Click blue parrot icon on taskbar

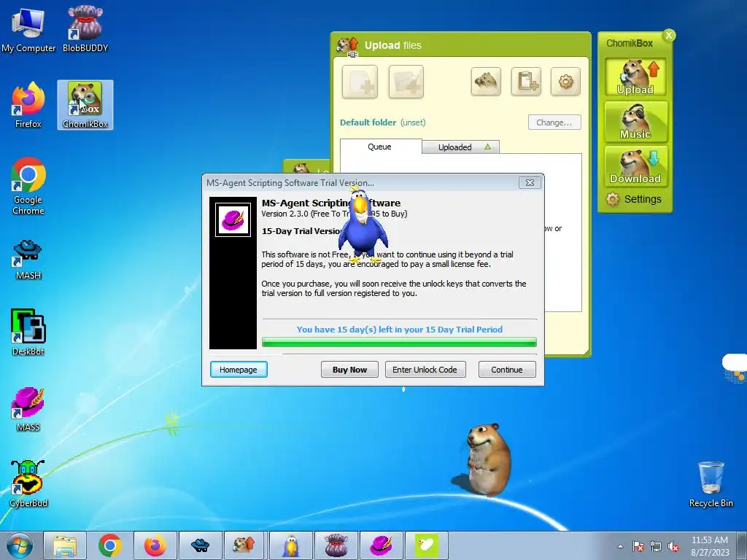[x=290, y=545]
